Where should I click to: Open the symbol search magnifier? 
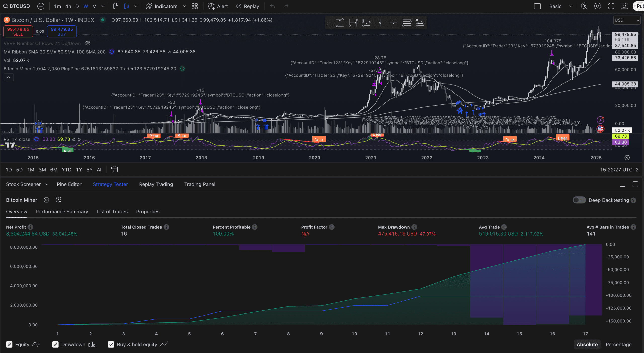tap(6, 6)
